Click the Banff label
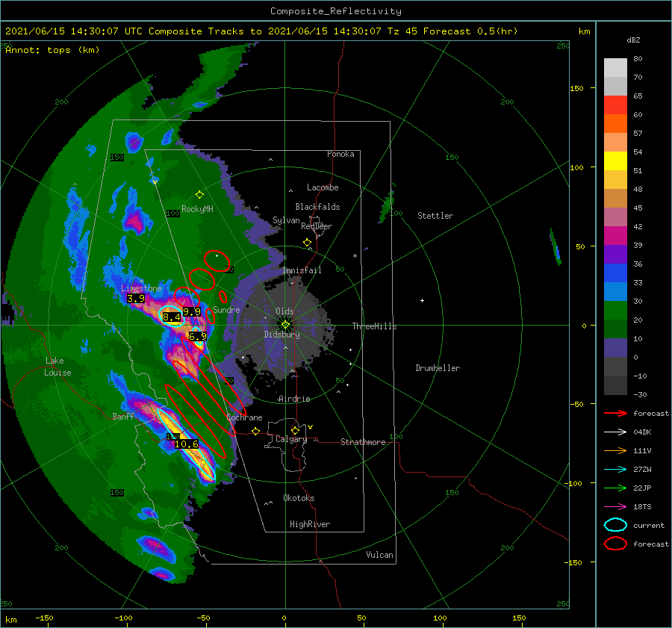Screen dimensions: 672x628 click(x=123, y=416)
